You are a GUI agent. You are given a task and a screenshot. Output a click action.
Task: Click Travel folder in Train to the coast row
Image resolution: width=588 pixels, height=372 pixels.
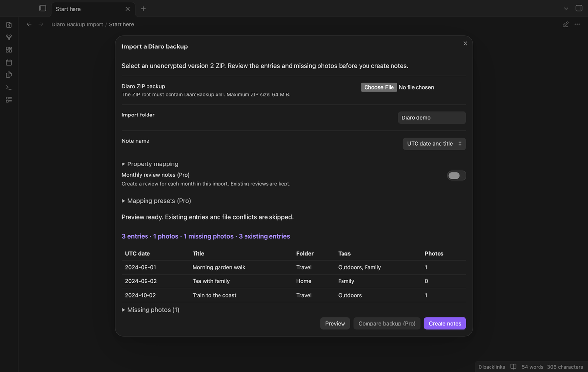pyautogui.click(x=304, y=295)
